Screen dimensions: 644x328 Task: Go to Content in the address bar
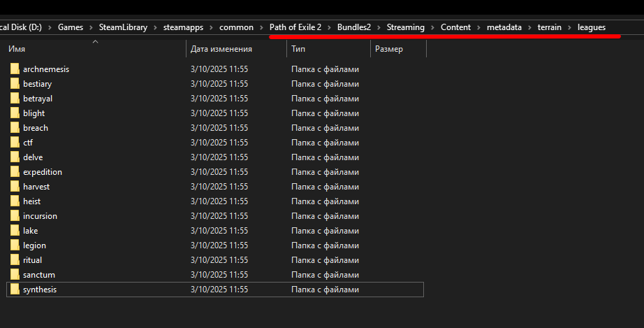[455, 27]
